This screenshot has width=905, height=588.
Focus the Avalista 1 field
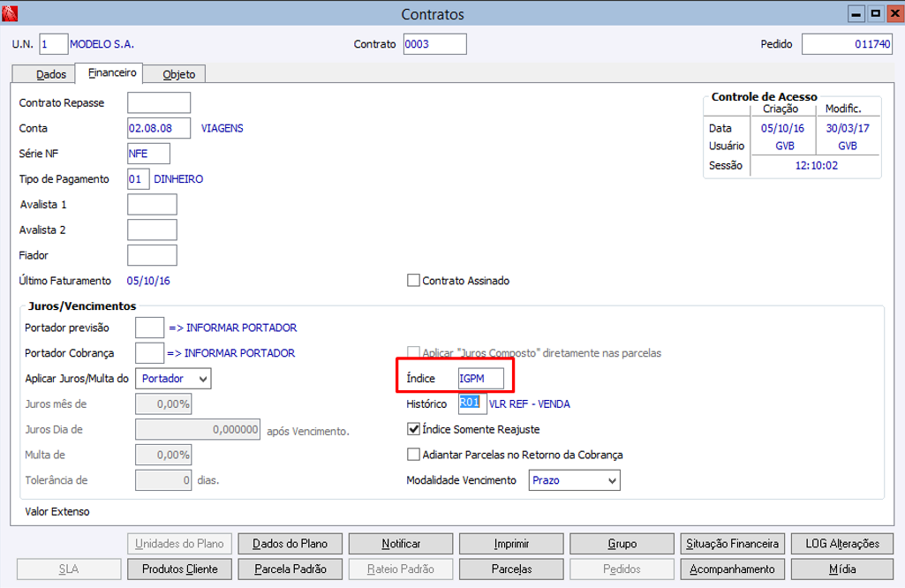pyautogui.click(x=153, y=204)
